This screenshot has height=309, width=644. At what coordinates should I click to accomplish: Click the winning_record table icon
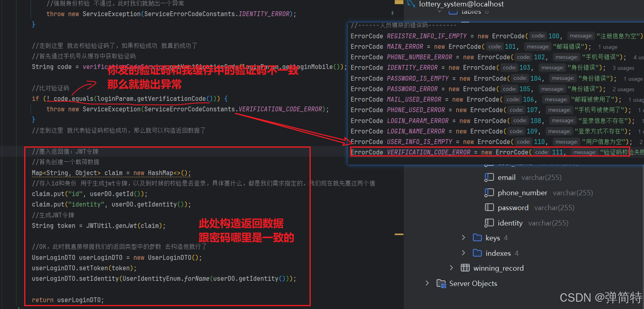pyautogui.click(x=465, y=268)
